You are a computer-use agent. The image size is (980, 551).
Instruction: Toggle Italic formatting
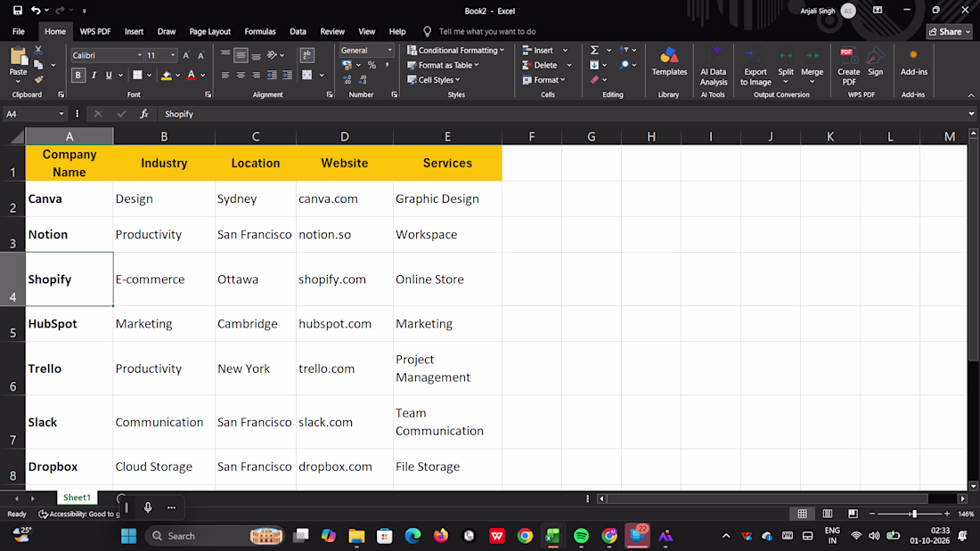pos(94,75)
